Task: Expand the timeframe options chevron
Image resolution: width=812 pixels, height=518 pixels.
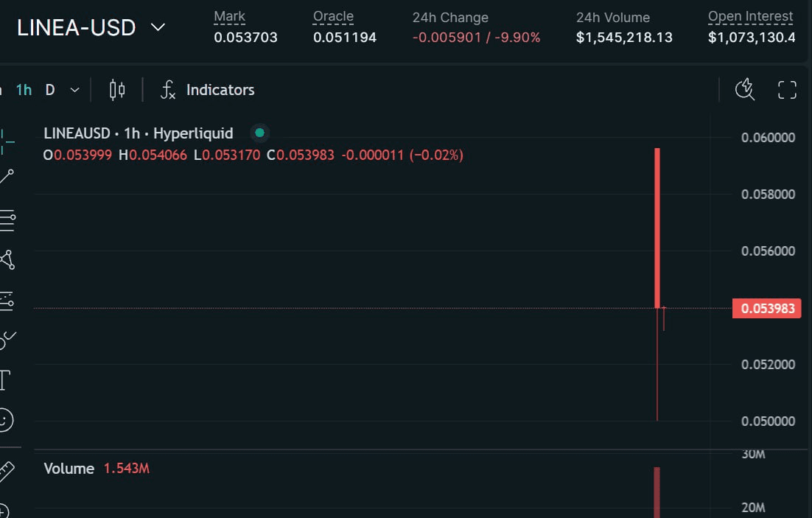Action: pos(75,90)
